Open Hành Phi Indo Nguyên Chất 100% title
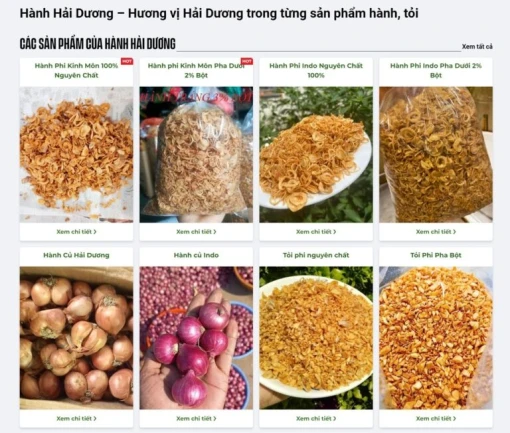The image size is (510, 433). point(316,70)
